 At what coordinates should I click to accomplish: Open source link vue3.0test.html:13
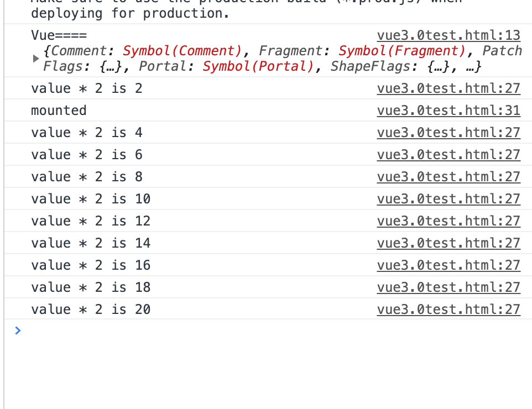448,35
